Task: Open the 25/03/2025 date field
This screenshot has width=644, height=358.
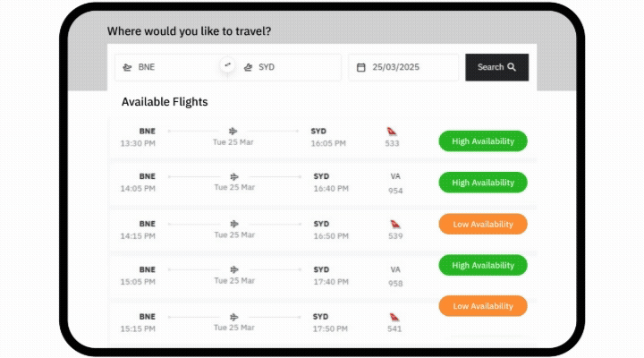Action: (403, 67)
